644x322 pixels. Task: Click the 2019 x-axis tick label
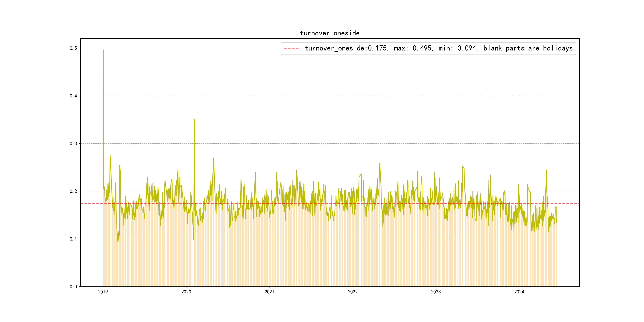pyautogui.click(x=103, y=292)
